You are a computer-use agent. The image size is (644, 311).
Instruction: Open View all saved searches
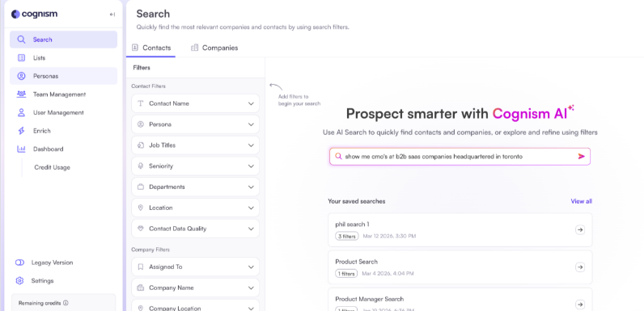581,201
